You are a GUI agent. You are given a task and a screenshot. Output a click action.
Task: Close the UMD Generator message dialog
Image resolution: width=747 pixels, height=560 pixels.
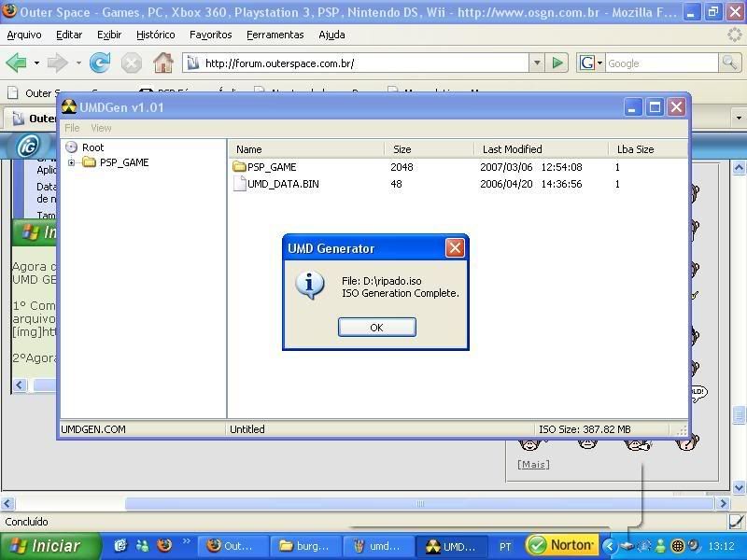pyautogui.click(x=455, y=247)
